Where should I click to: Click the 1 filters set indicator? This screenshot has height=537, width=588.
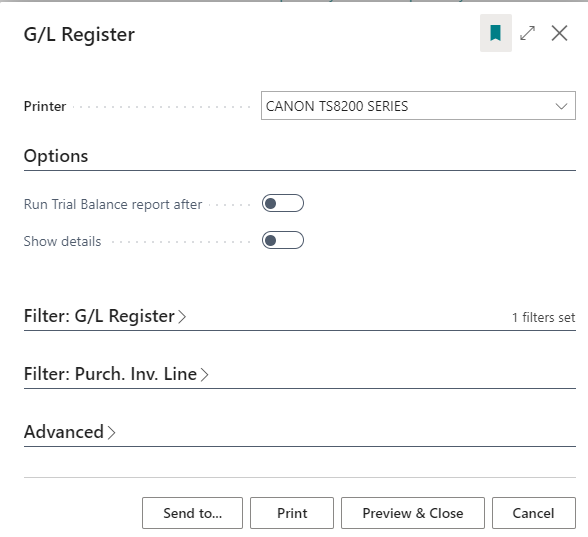point(543,318)
